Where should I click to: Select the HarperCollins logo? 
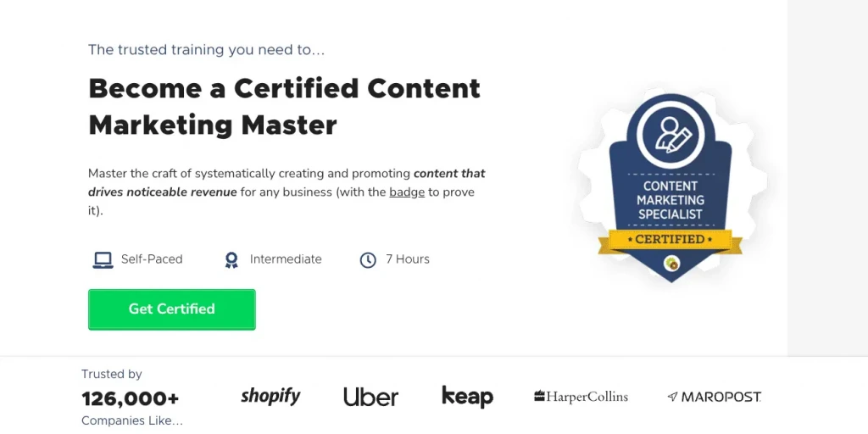pyautogui.click(x=581, y=397)
